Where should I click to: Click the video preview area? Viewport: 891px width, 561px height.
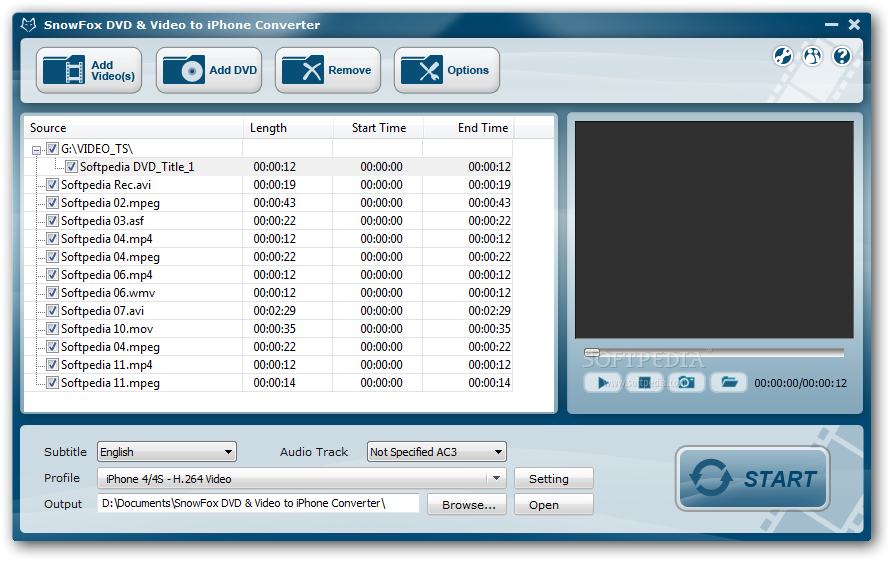[714, 230]
